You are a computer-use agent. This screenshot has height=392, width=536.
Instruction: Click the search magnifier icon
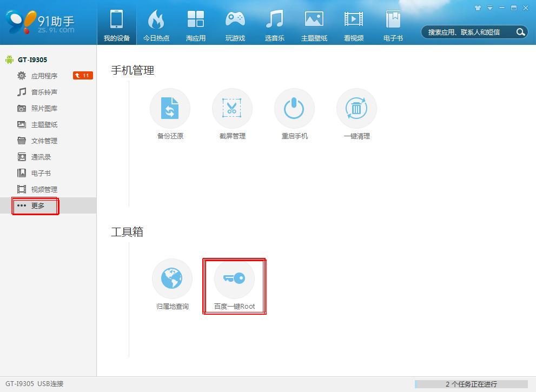520,32
